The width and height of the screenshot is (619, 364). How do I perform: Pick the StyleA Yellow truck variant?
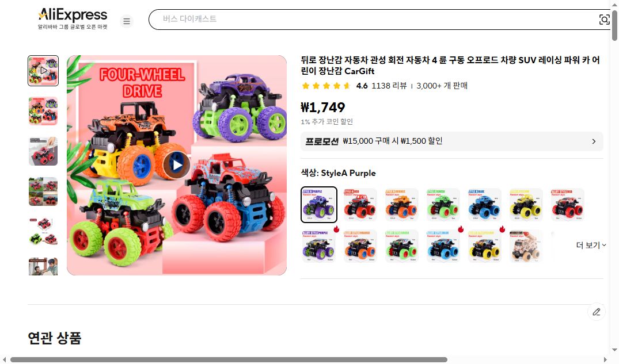526,205
